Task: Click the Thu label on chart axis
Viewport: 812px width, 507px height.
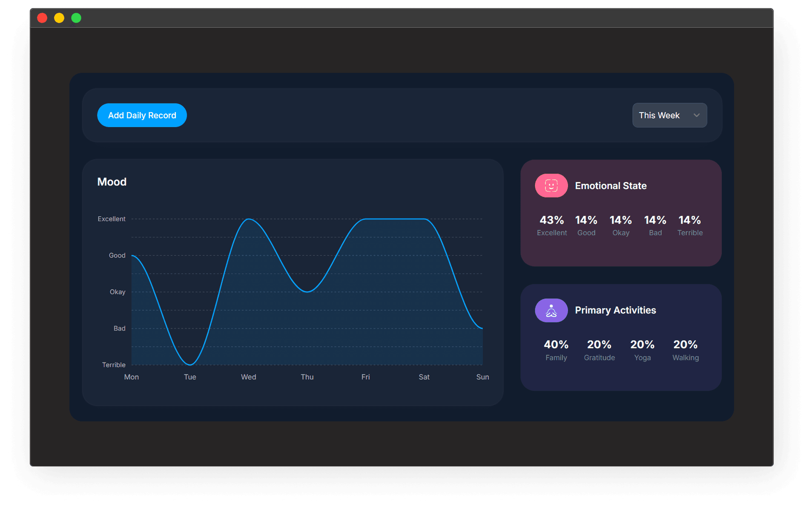Action: click(307, 377)
